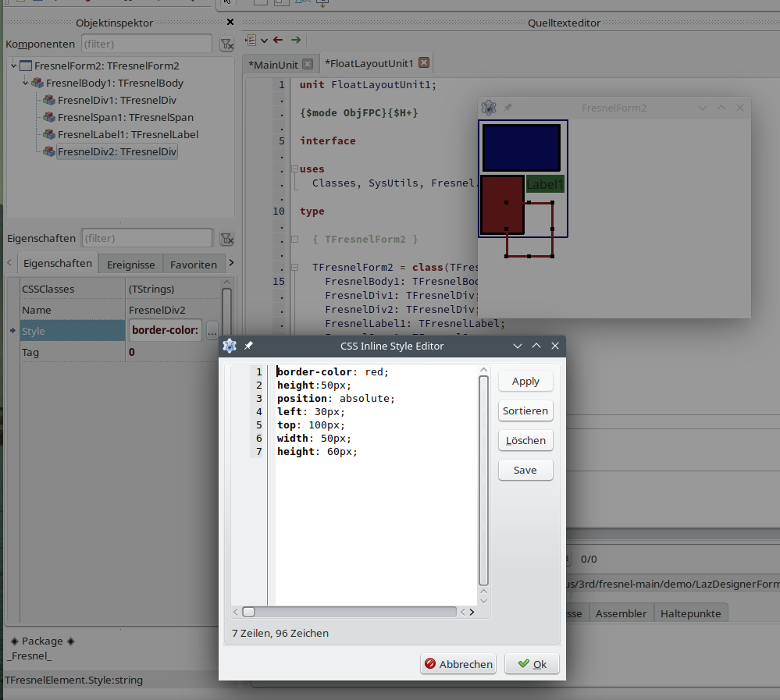
Task: Select FresnelDiv2: TFresnelDiv in component tree
Action: pyautogui.click(x=117, y=151)
